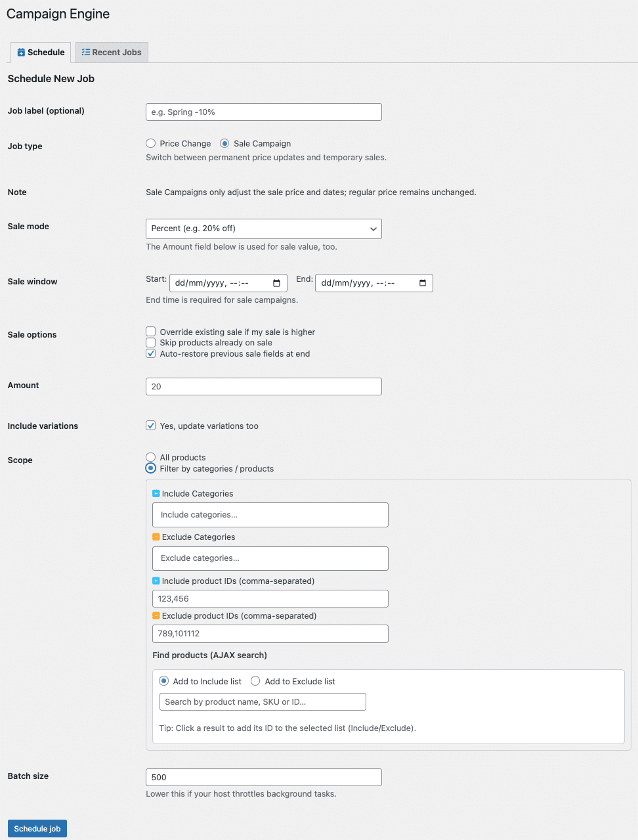Click the orange minus icon beside Exclude Categories
This screenshot has width=638, height=840.
coord(156,537)
